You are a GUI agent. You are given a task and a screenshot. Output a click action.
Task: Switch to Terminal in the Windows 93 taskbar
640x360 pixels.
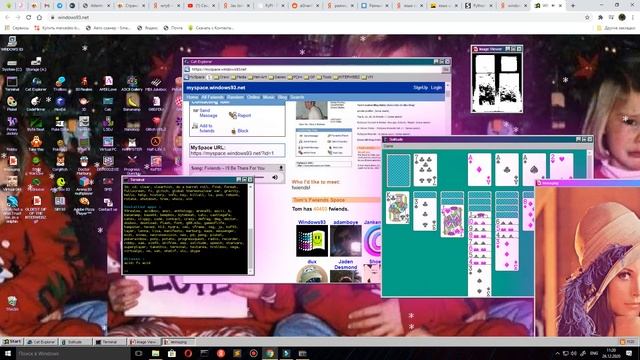tap(109, 342)
